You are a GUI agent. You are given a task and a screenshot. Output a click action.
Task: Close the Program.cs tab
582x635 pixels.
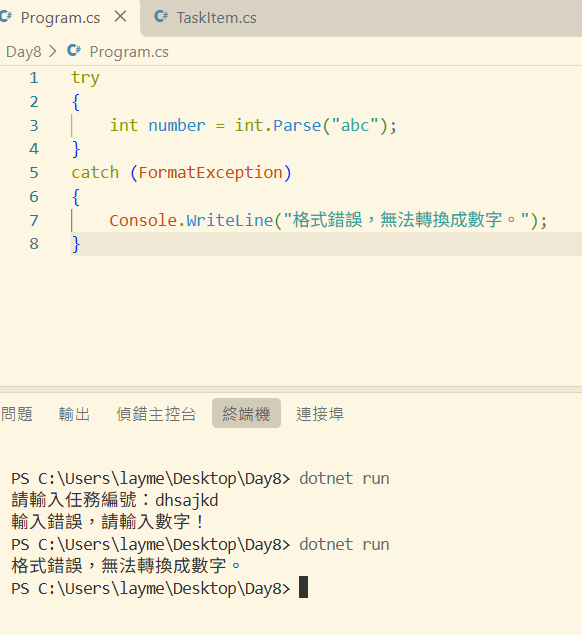(x=121, y=17)
